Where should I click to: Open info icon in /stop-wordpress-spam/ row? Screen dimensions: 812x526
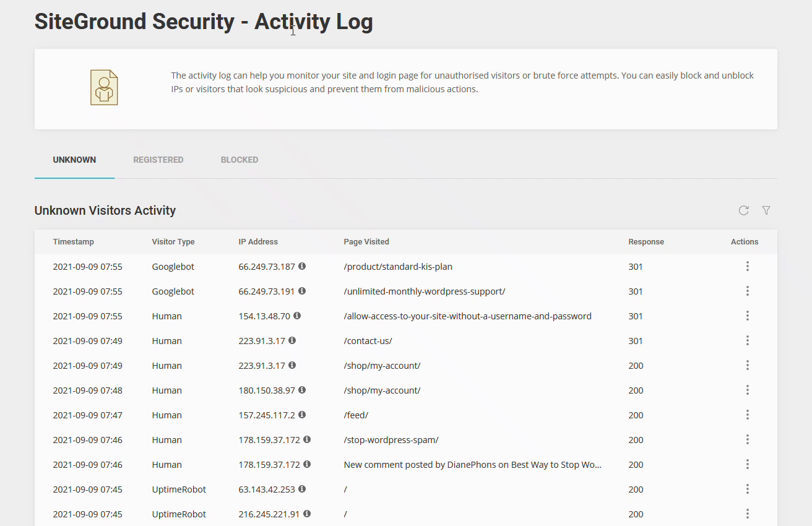(307, 439)
